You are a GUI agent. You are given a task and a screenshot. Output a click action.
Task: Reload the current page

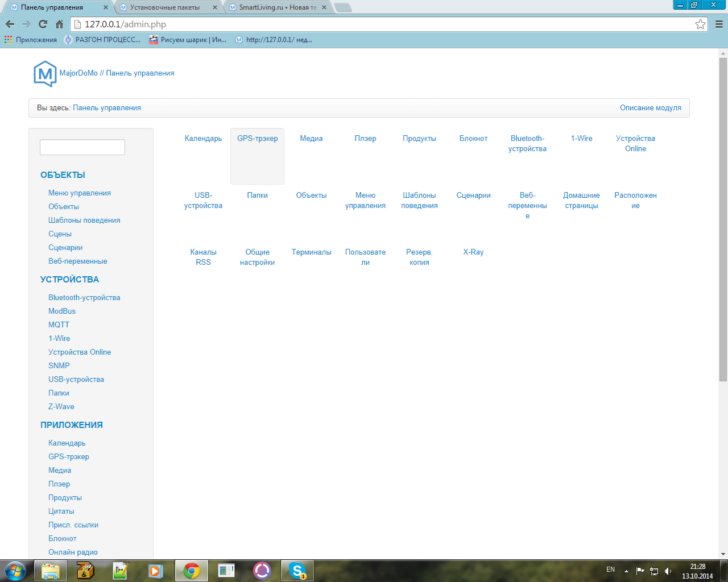coord(43,24)
